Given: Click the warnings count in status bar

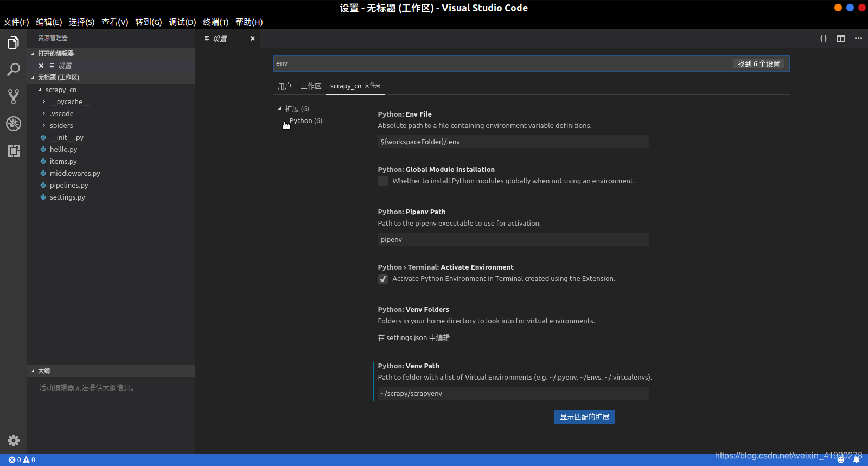Looking at the screenshot, I should pyautogui.click(x=29, y=460).
